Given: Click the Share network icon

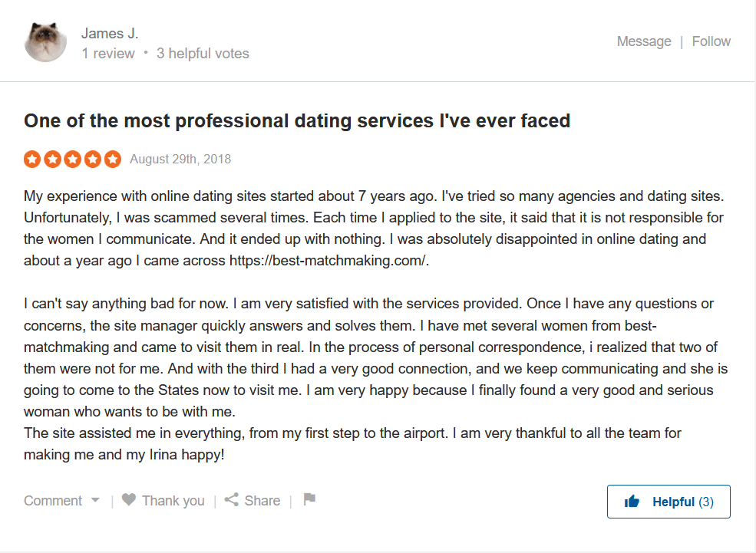Looking at the screenshot, I should click(231, 500).
